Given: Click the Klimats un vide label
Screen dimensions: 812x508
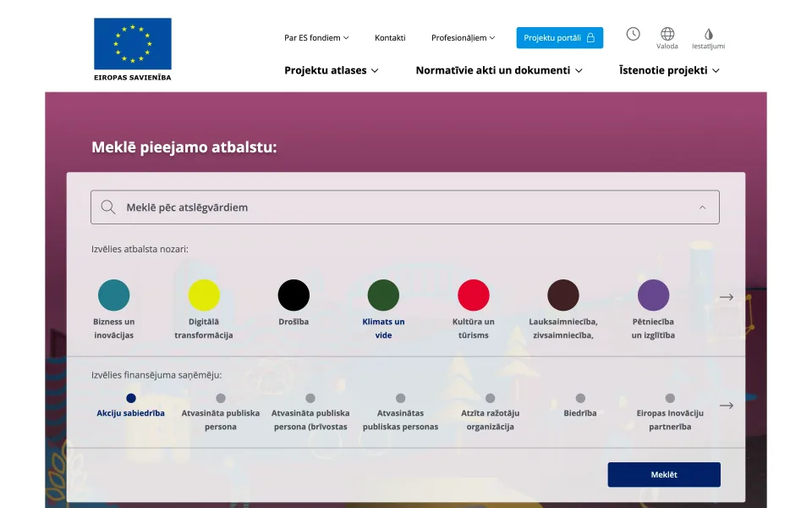Looking at the screenshot, I should pyautogui.click(x=383, y=329).
